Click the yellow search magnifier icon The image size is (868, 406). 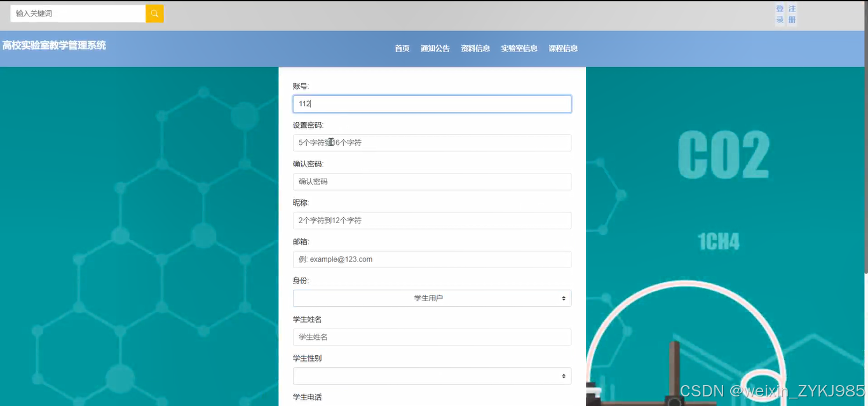click(x=154, y=13)
